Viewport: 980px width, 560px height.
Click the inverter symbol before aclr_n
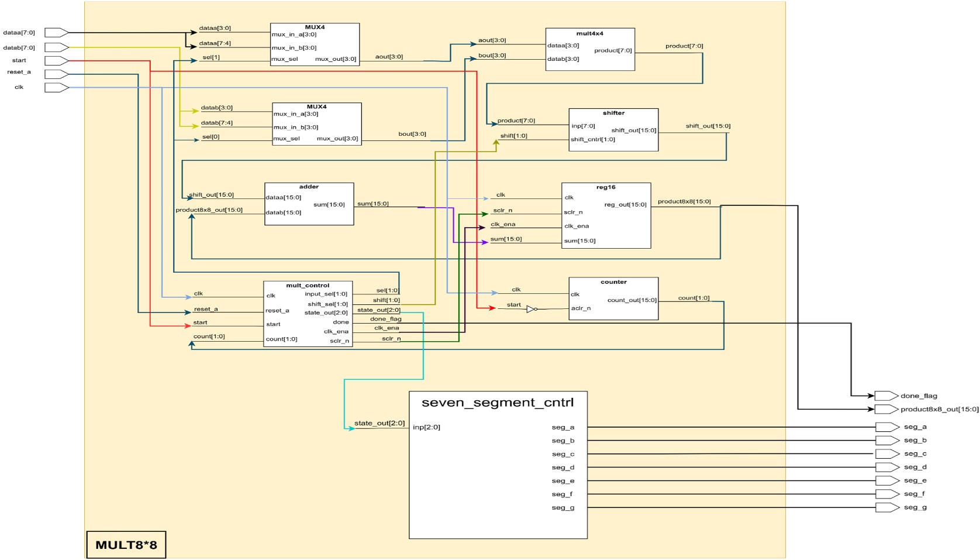(532, 309)
